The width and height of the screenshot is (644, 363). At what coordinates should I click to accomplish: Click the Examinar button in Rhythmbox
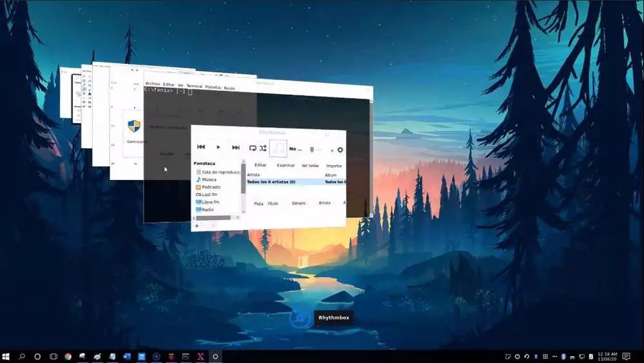[x=285, y=165]
